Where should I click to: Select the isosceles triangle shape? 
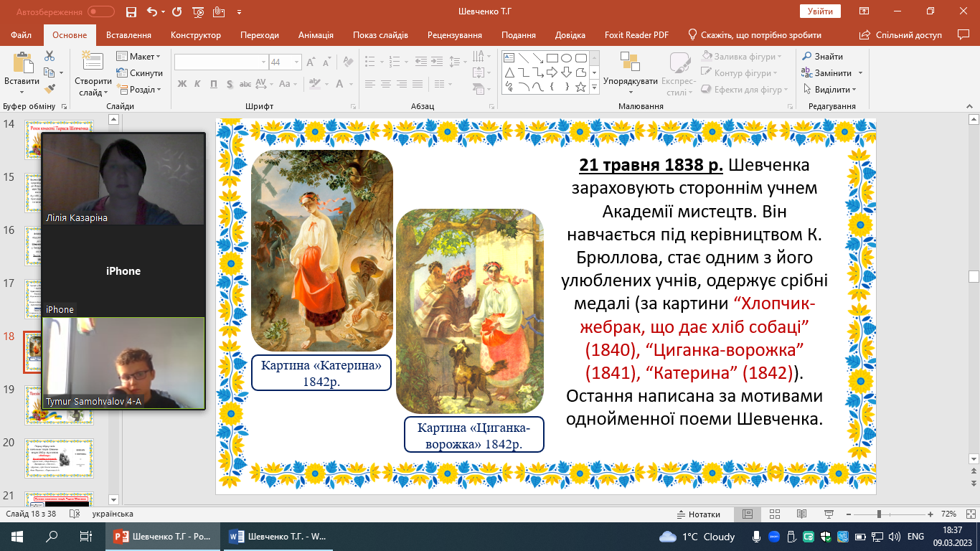[509, 72]
